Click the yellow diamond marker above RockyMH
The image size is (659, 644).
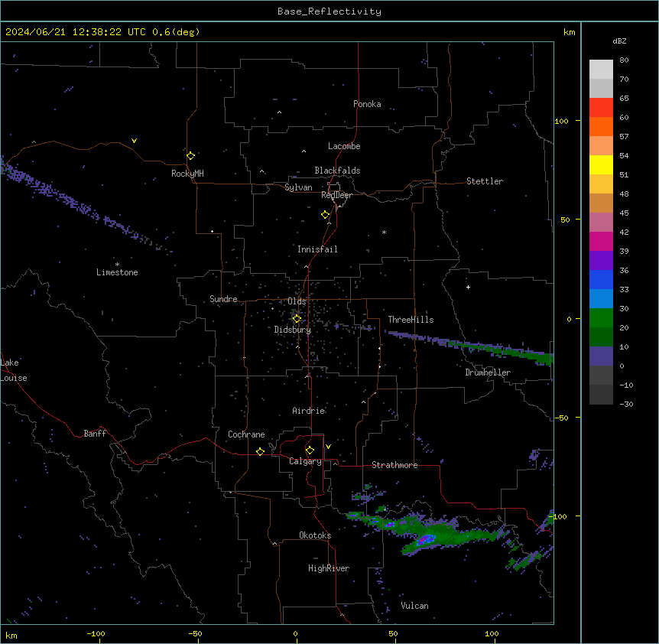click(190, 155)
